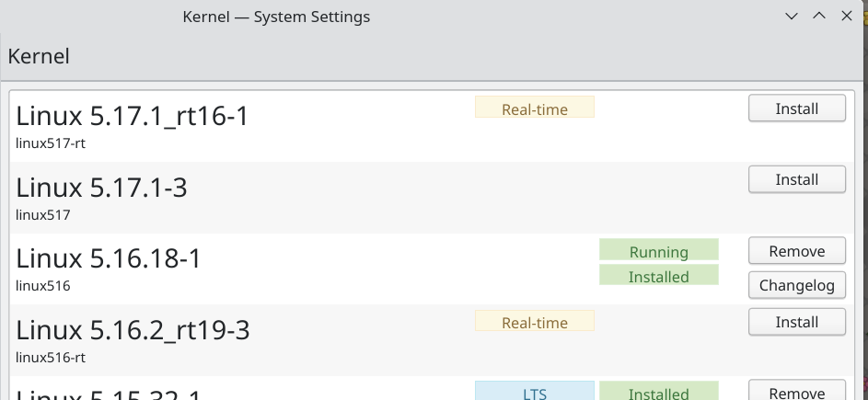Install the Linux 5.17.1_rt16-1 kernel

796,109
